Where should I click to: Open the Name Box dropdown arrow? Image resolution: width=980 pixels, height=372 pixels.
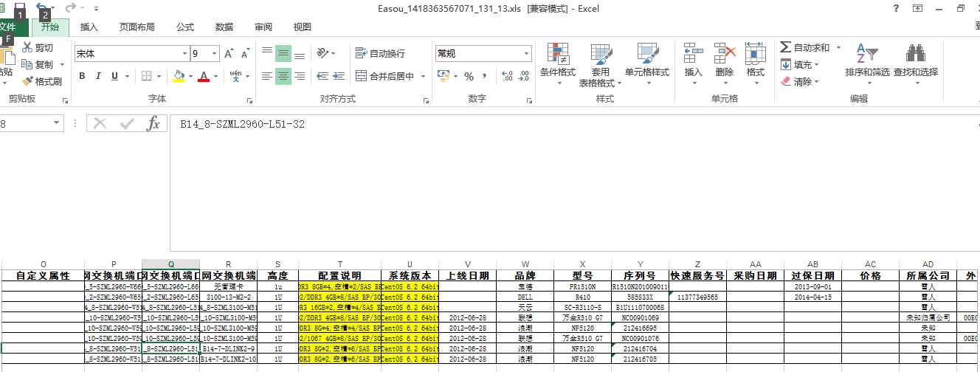tap(56, 123)
